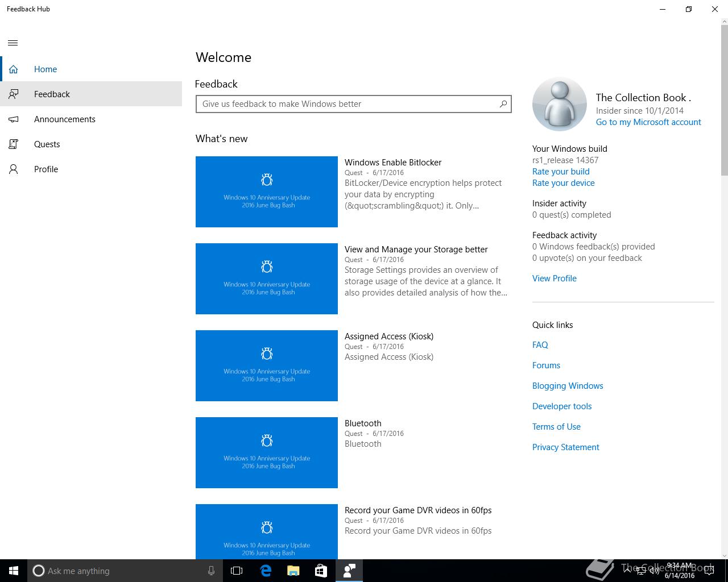Image resolution: width=728 pixels, height=582 pixels.
Task: Open Developer tools quick link
Action: coord(562,406)
